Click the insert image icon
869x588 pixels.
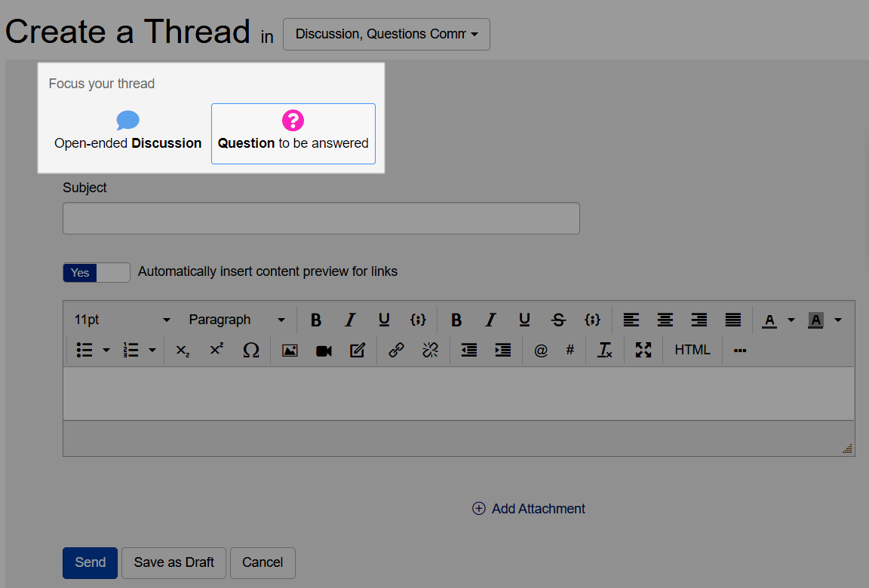pos(290,350)
